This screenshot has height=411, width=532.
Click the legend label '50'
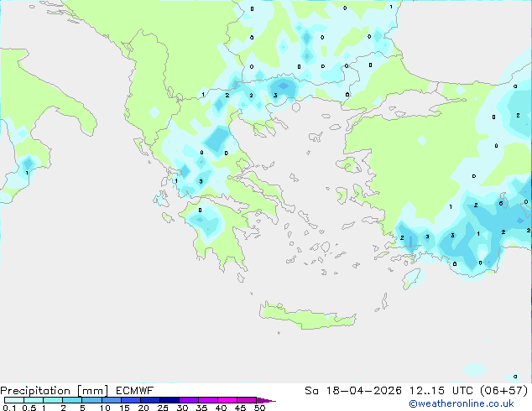pyautogui.click(x=260, y=408)
